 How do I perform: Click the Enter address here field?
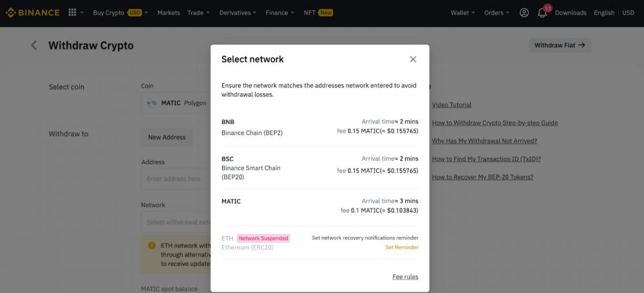176,179
